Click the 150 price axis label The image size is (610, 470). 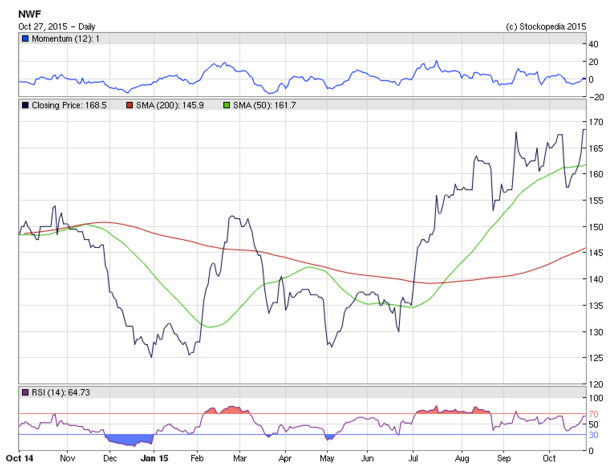click(596, 226)
